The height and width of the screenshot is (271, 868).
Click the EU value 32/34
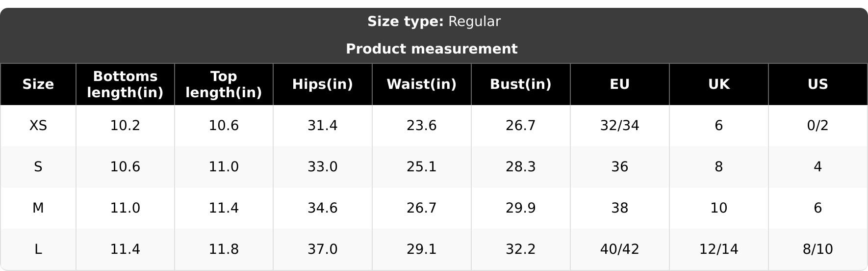pyautogui.click(x=620, y=126)
